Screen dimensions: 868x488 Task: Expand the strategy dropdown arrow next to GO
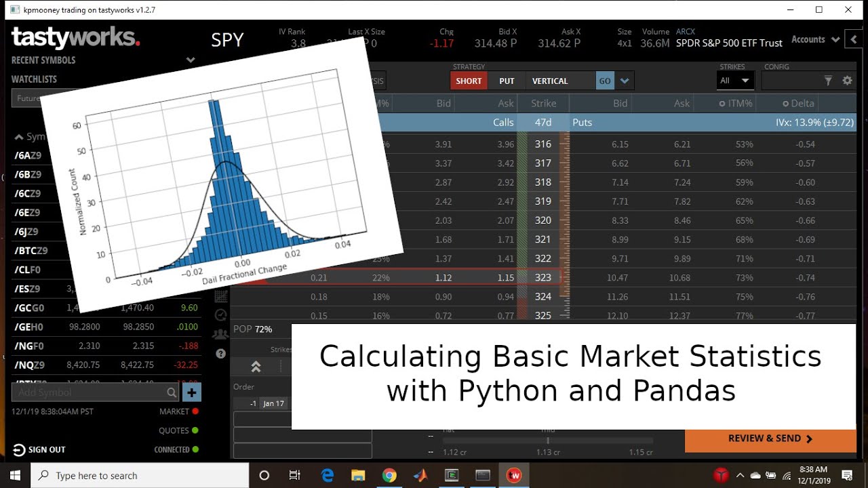[625, 81]
